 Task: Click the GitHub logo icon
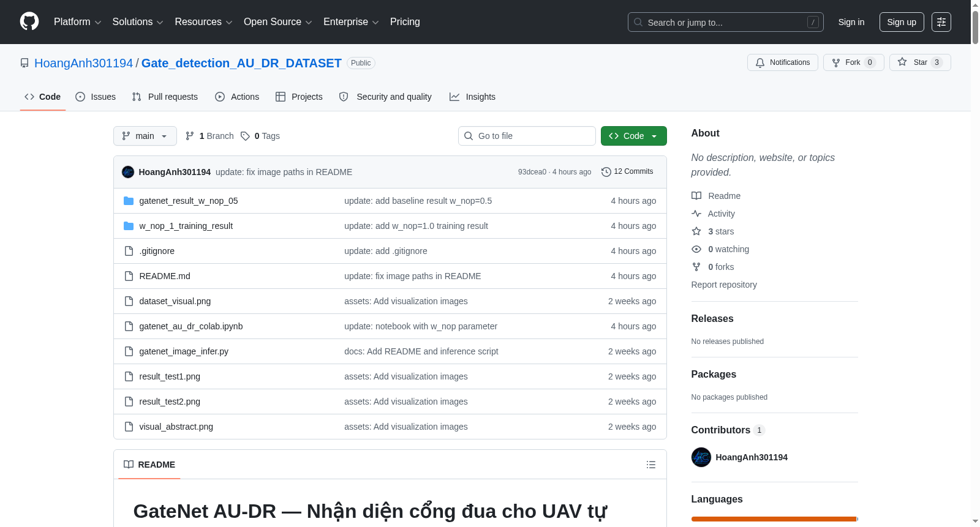(x=29, y=21)
